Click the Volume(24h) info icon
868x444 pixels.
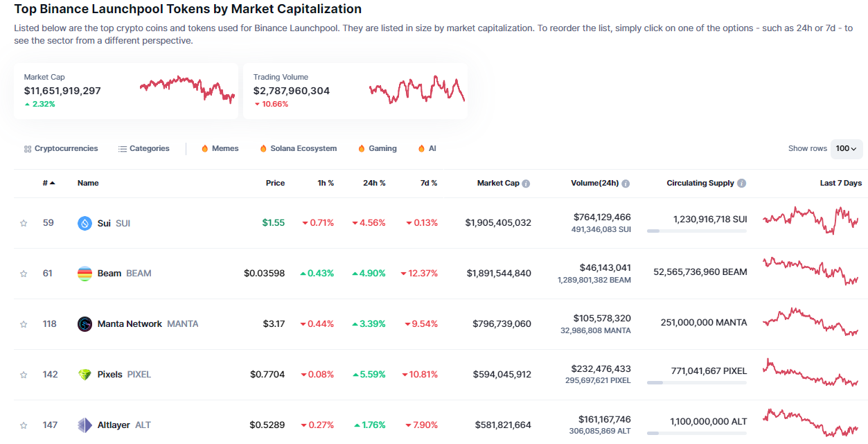[626, 184]
